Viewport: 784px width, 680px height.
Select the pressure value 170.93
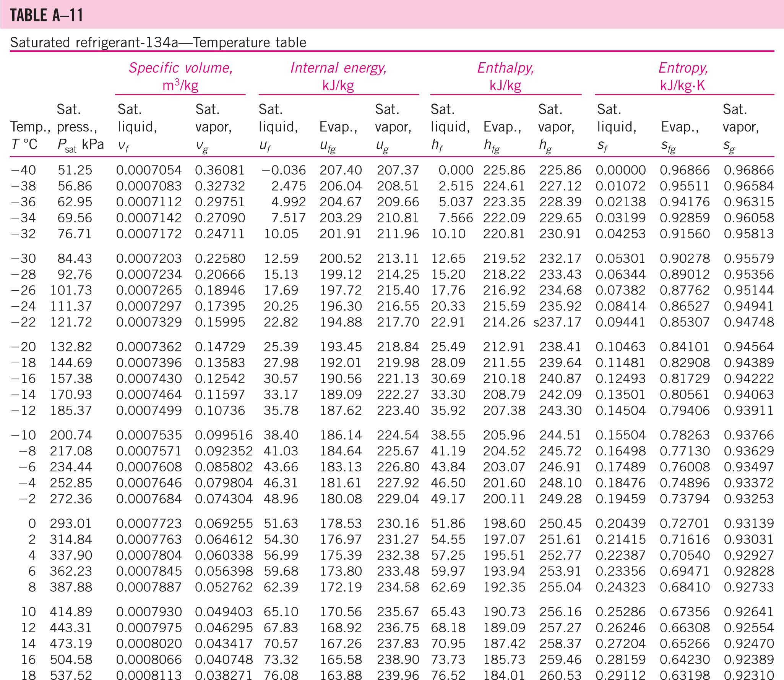coord(71,395)
